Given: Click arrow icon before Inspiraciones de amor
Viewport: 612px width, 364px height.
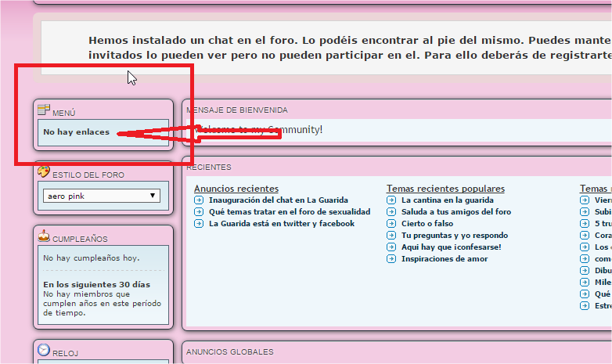Looking at the screenshot, I should click(x=391, y=259).
